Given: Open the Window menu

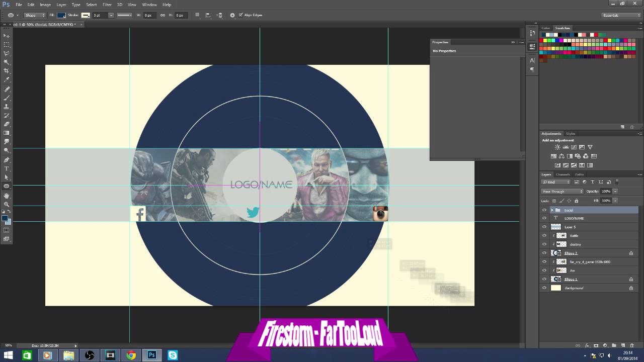Looking at the screenshot, I should click(x=149, y=5).
